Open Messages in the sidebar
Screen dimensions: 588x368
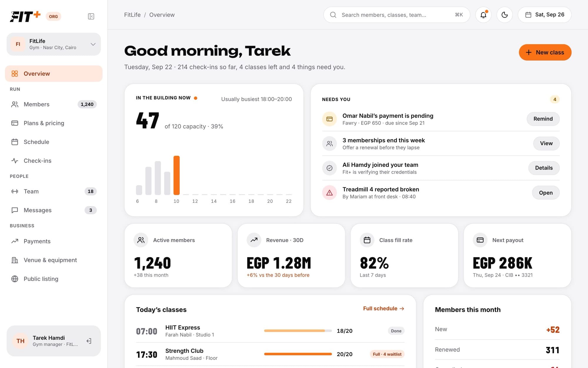pyautogui.click(x=54, y=210)
